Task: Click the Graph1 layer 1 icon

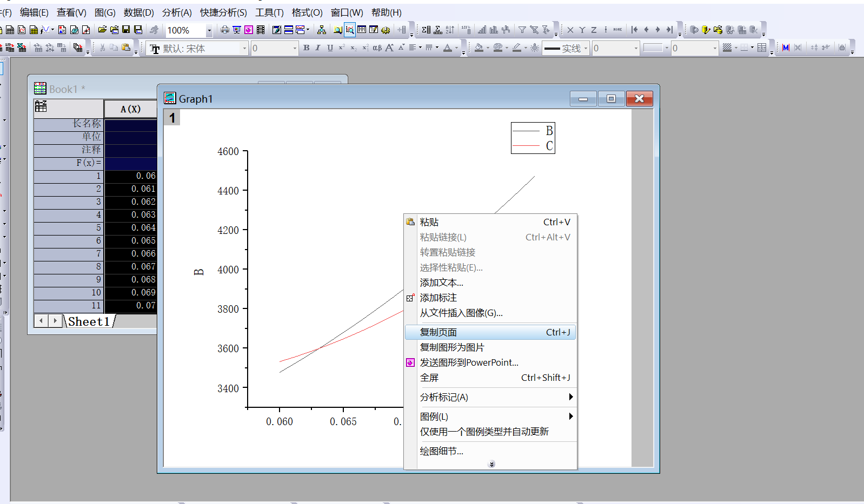Action: point(172,118)
